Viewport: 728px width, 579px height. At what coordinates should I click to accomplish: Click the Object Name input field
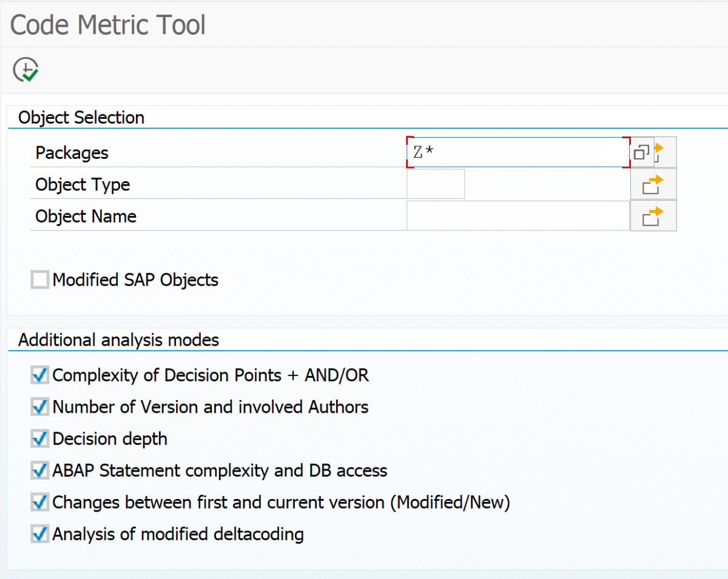(516, 216)
